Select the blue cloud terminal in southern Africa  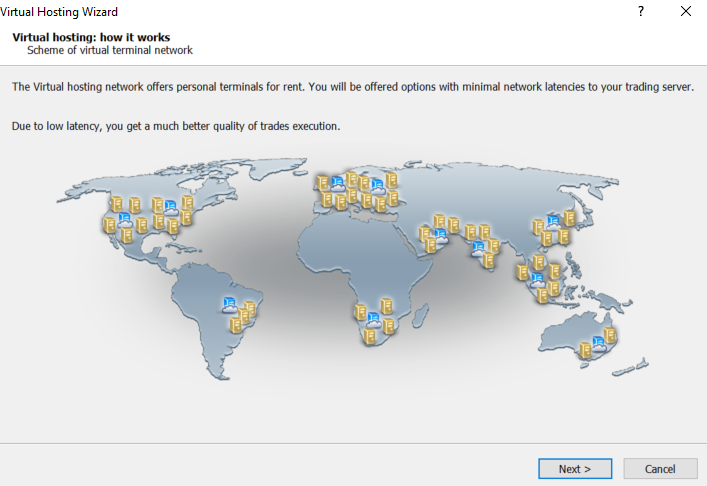(x=373, y=320)
